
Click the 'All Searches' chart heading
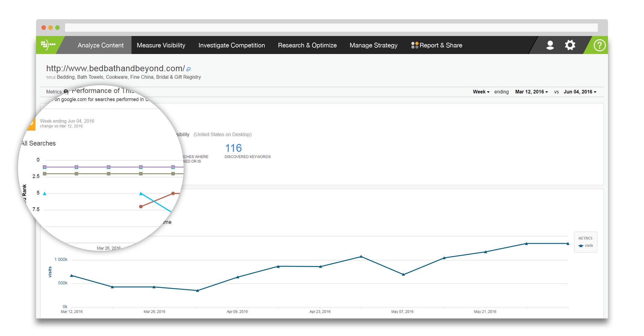(x=38, y=143)
